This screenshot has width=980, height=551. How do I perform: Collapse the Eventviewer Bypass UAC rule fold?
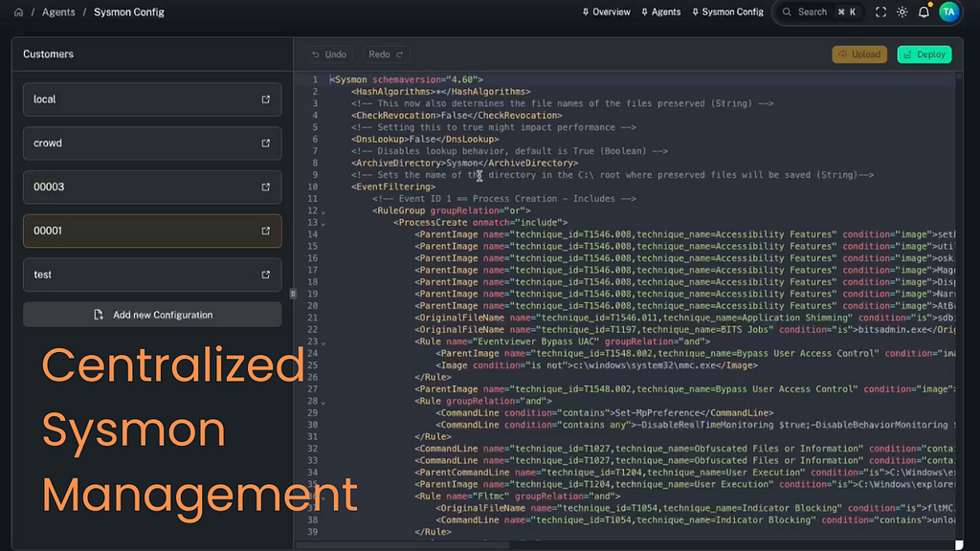point(323,342)
